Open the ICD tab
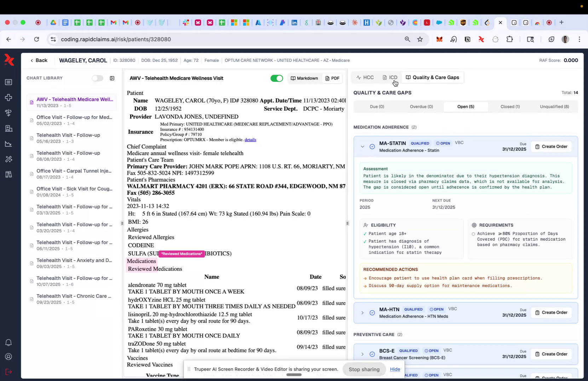This screenshot has width=588, height=381. tap(390, 77)
